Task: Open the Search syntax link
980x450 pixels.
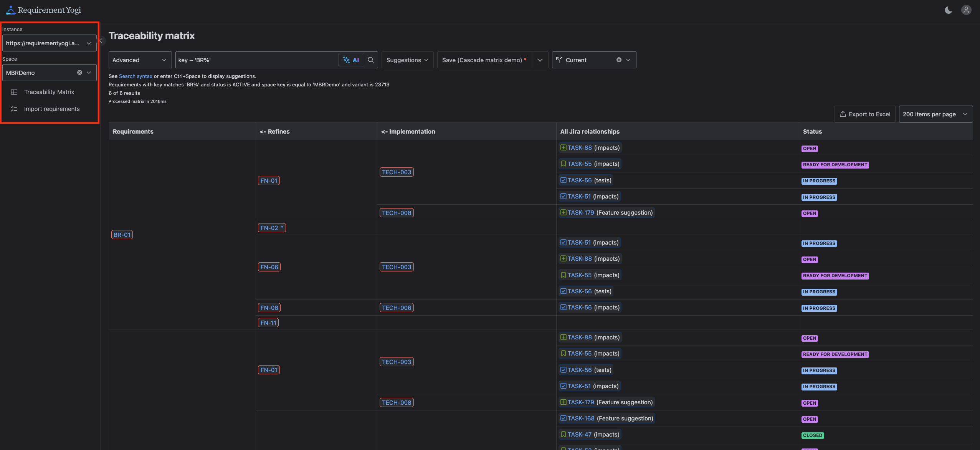Action: [135, 76]
